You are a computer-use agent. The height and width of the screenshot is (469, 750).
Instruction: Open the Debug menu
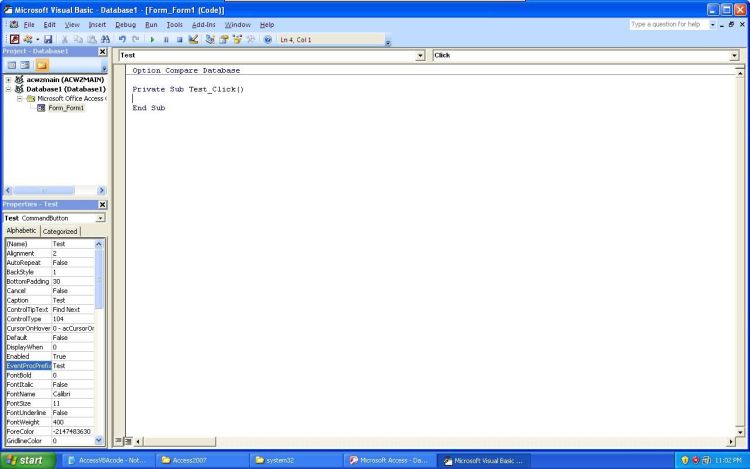pyautogui.click(x=125, y=24)
